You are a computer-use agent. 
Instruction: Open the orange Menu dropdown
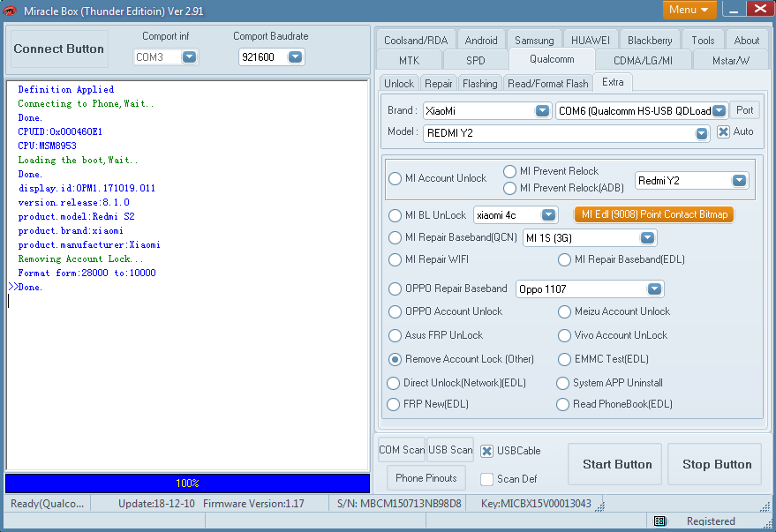(x=689, y=10)
